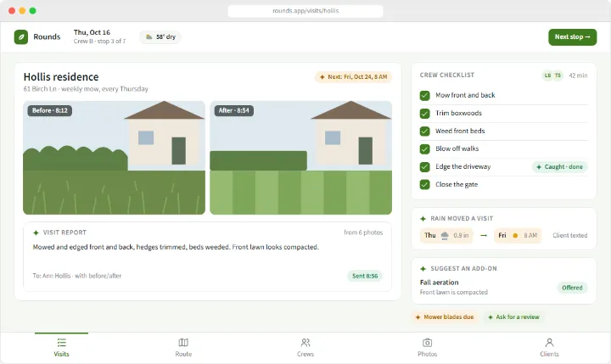Uncheck Mow front and back

425,96
